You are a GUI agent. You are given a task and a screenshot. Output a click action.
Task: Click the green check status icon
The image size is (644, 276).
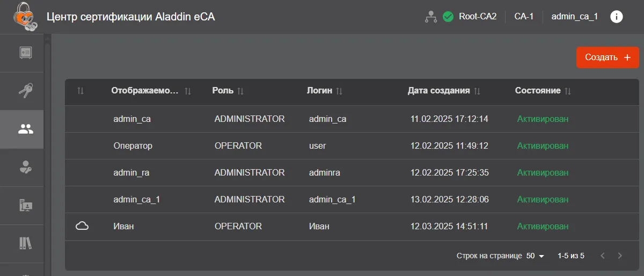[448, 17]
